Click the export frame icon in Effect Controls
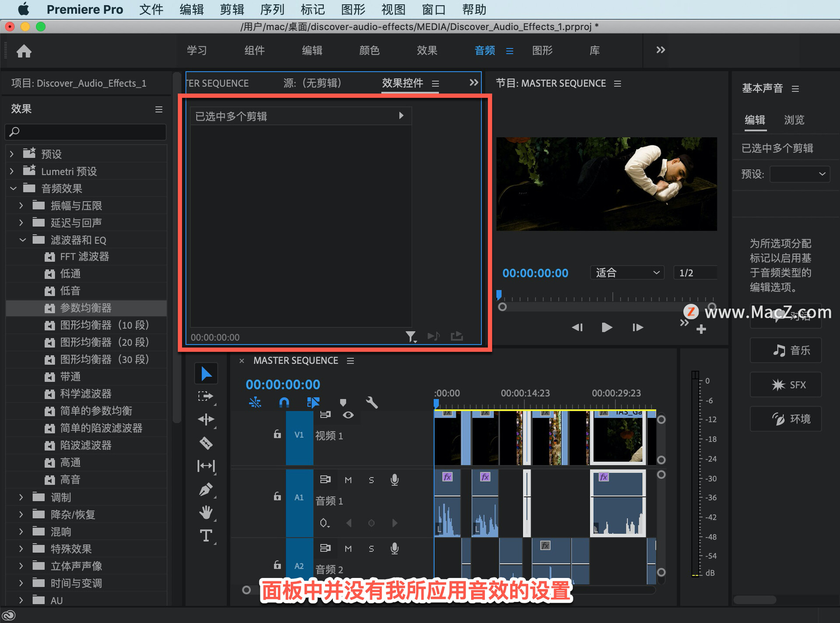Screen dimensions: 840x623 457,336
